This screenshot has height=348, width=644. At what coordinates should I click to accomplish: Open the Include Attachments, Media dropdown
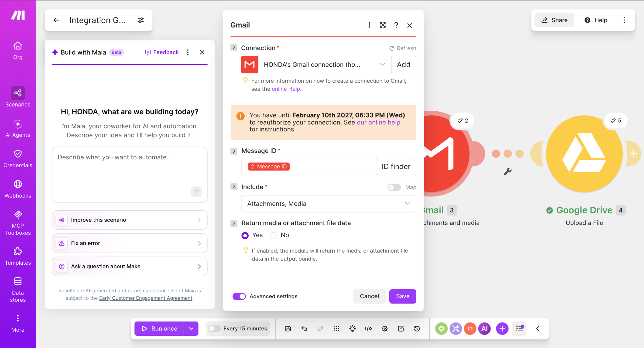click(x=329, y=204)
